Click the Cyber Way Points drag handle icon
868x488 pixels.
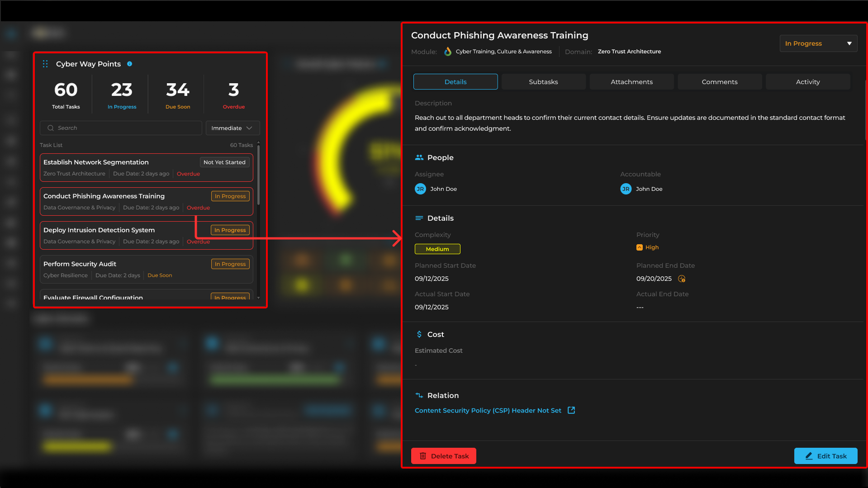(45, 64)
